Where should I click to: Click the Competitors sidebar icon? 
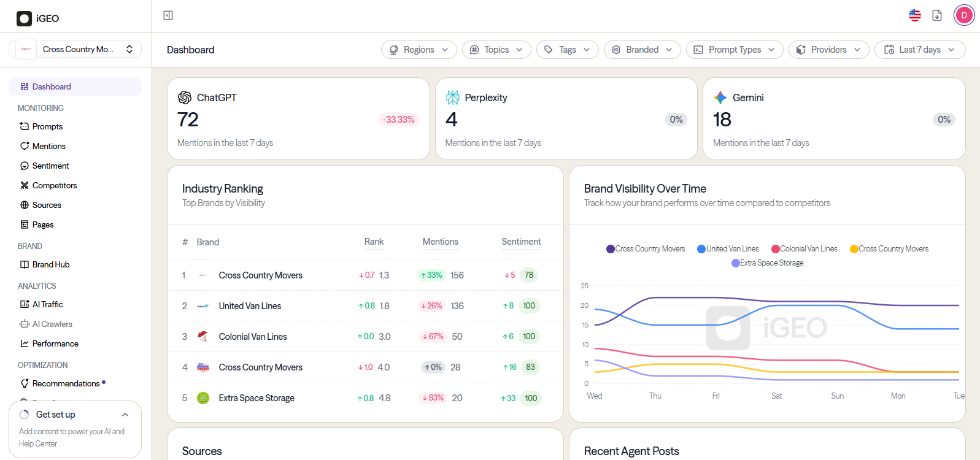[25, 185]
